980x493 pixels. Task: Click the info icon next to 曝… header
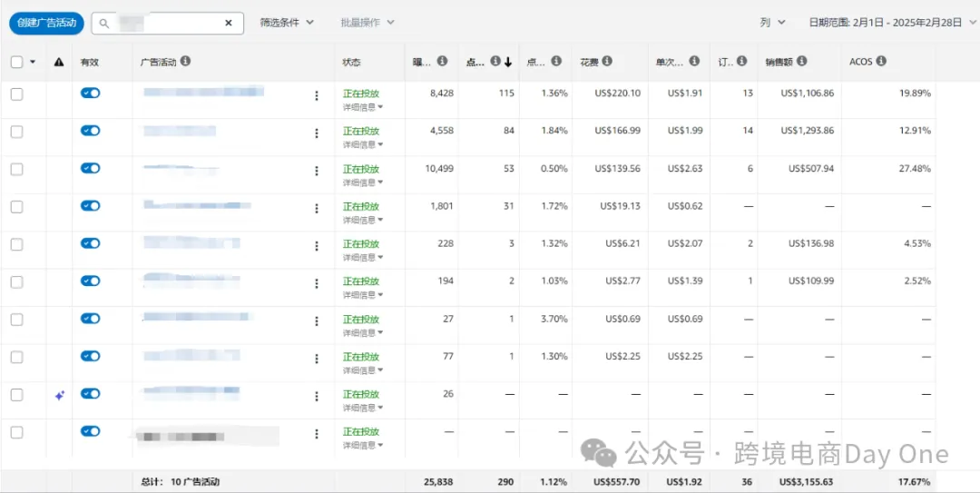pos(443,62)
